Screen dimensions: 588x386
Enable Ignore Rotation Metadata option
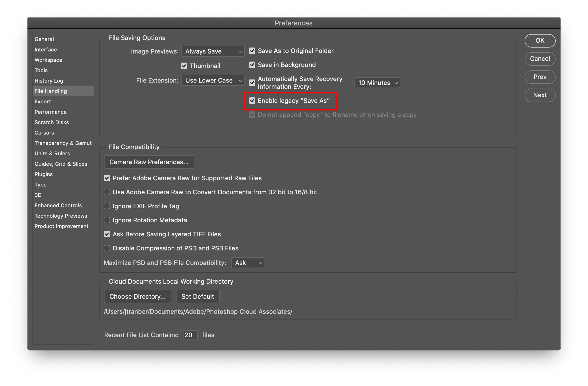[107, 220]
